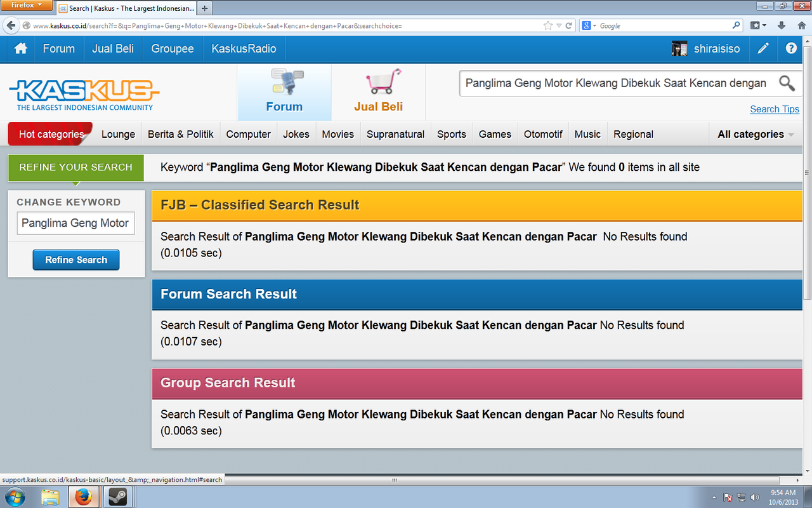This screenshot has height=508, width=812.
Task: Open Firefox bookmarks menu icon
Action: (x=758, y=26)
